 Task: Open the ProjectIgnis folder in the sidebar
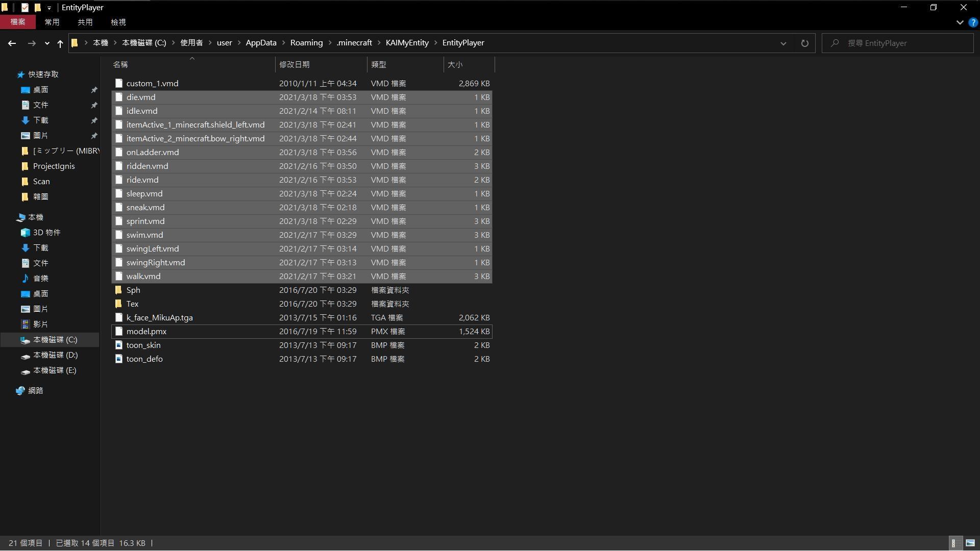pyautogui.click(x=54, y=166)
